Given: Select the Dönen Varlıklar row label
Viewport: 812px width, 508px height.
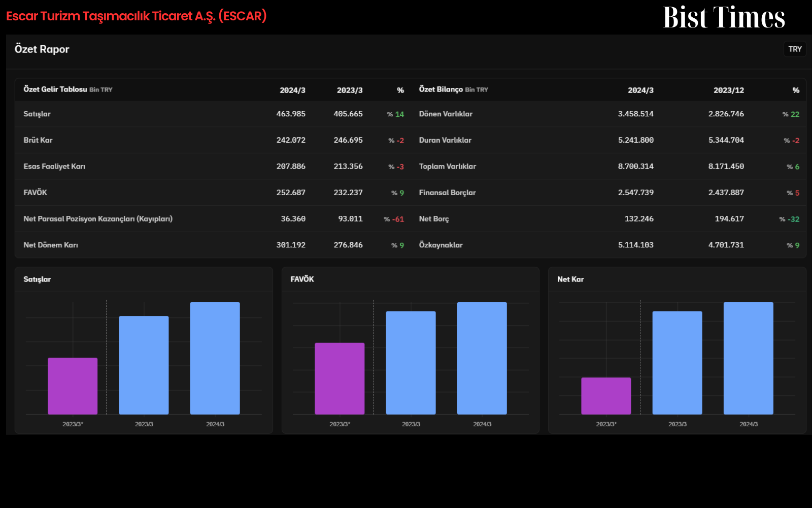Looking at the screenshot, I should (446, 114).
